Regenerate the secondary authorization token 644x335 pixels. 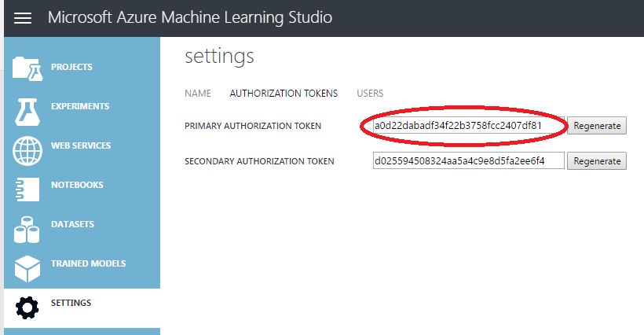597,161
